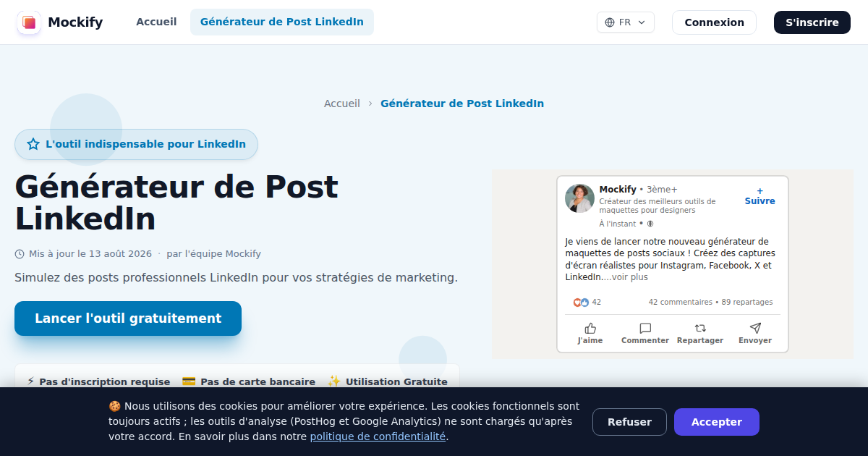The image size is (868, 456).
Task: Click the Mockify brand name
Action: coord(75,22)
